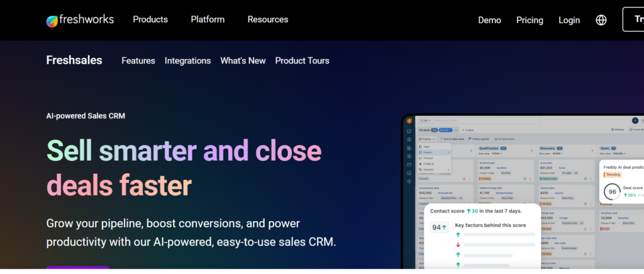Switch to the Integrations tab
The image size is (644, 274).
pos(187,60)
